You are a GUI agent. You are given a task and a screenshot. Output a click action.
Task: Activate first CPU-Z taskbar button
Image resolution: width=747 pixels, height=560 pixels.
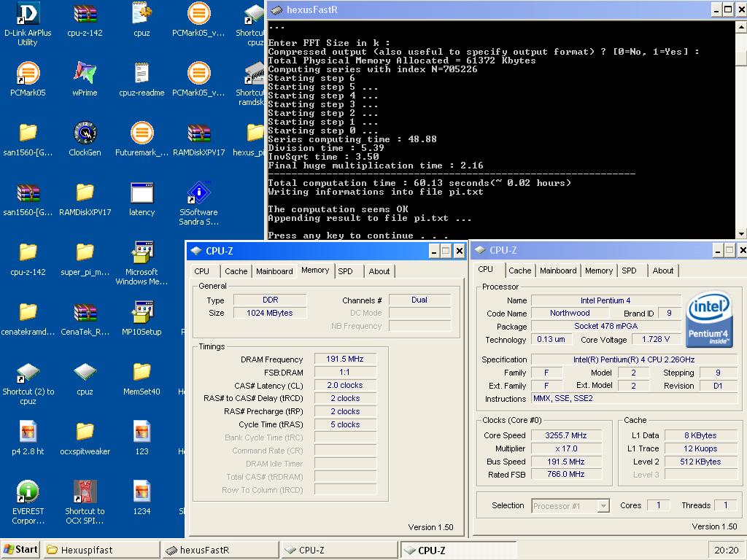(x=338, y=550)
